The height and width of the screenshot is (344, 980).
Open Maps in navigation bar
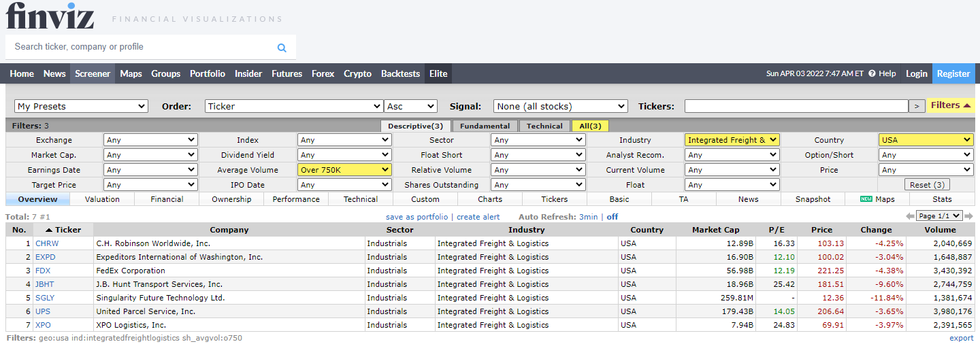(x=131, y=73)
